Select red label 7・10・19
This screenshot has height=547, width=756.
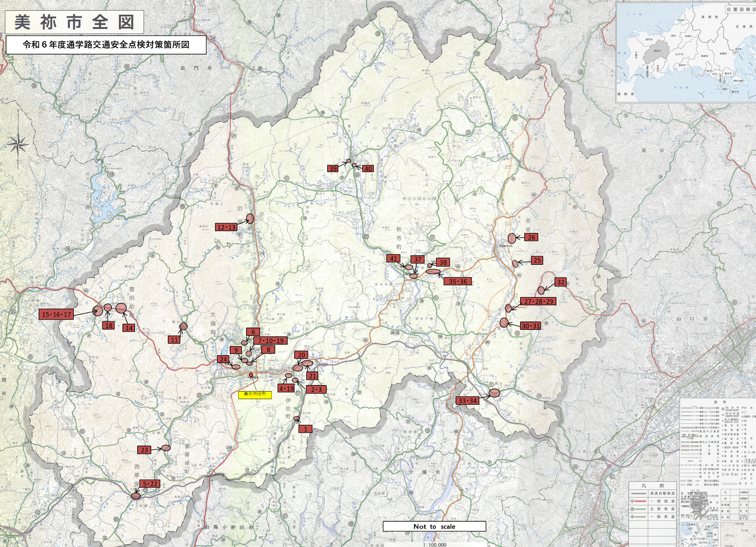click(x=271, y=340)
